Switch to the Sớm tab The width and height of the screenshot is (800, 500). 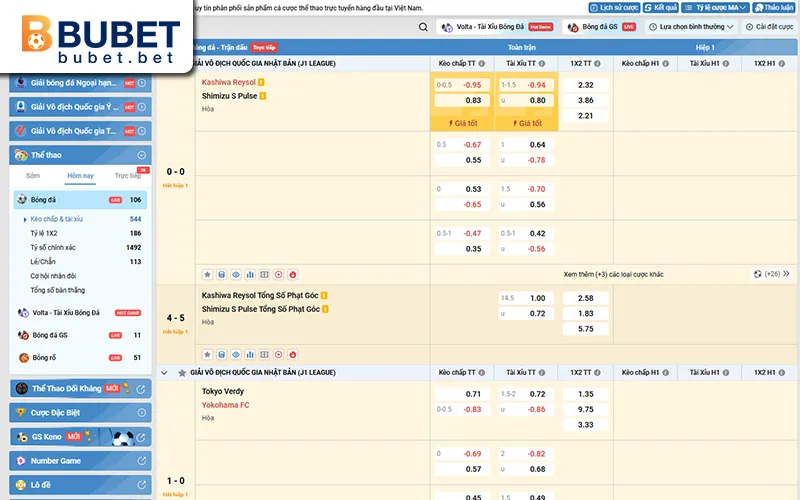[x=33, y=176]
